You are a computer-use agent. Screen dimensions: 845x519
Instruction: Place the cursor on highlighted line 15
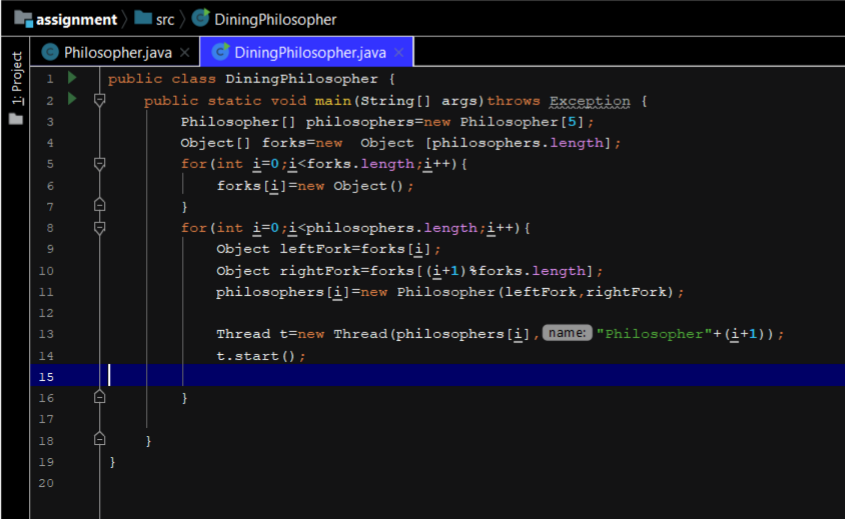tap(438, 376)
